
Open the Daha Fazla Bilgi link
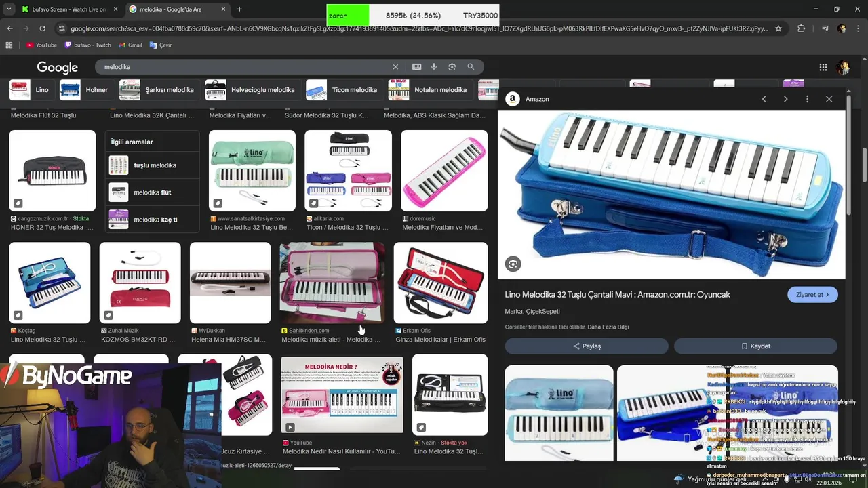[x=608, y=327]
